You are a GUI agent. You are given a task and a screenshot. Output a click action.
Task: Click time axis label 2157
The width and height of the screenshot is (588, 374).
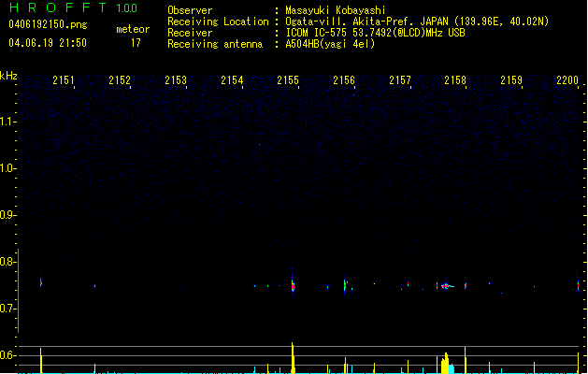coord(400,80)
